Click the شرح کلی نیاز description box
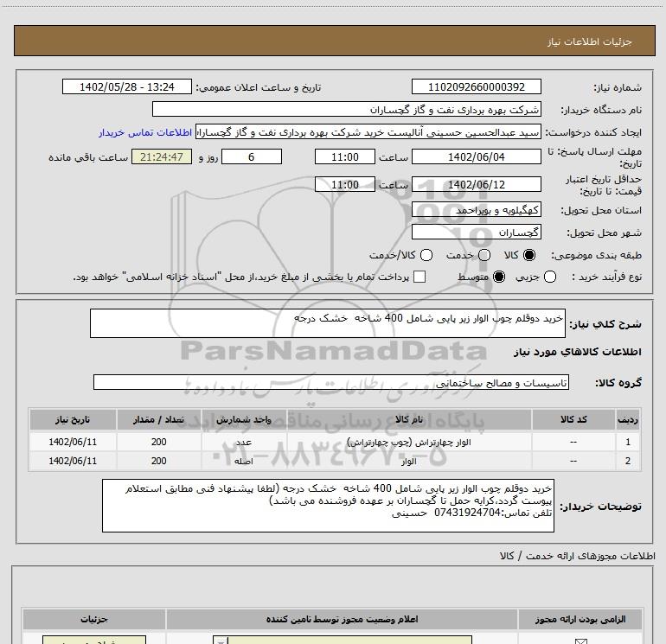The image size is (666, 644). 328,323
